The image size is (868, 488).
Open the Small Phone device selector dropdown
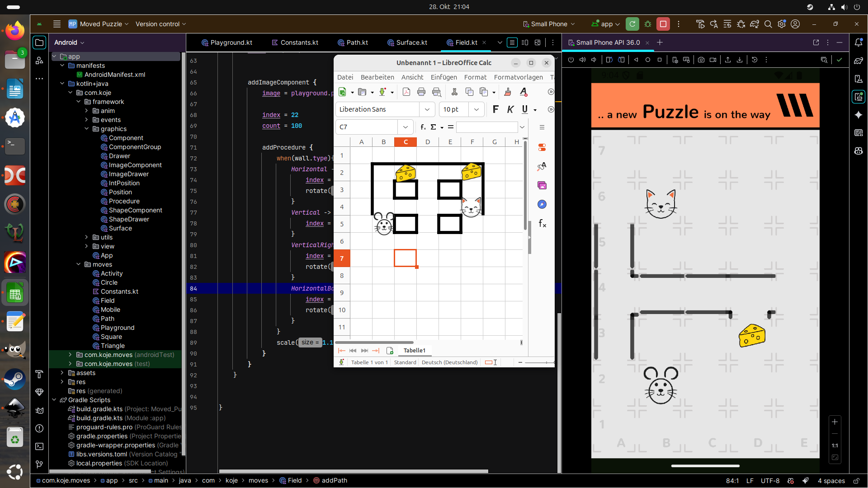click(x=549, y=24)
